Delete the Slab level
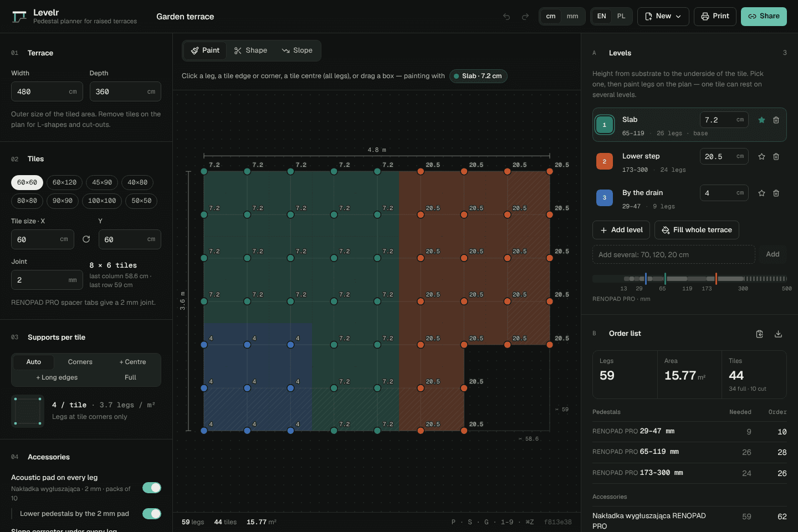 pos(776,120)
